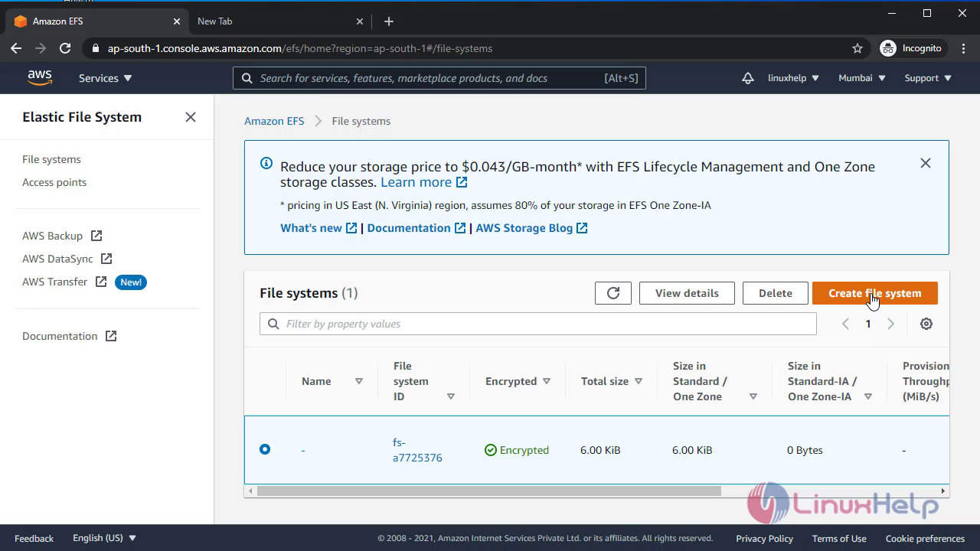980x551 pixels.
Task: Click the View details button
Action: pyautogui.click(x=687, y=293)
